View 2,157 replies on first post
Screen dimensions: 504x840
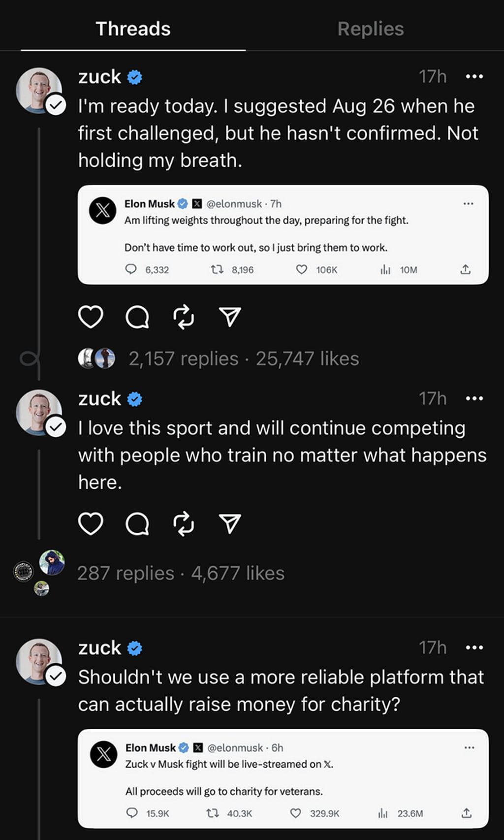click(184, 358)
